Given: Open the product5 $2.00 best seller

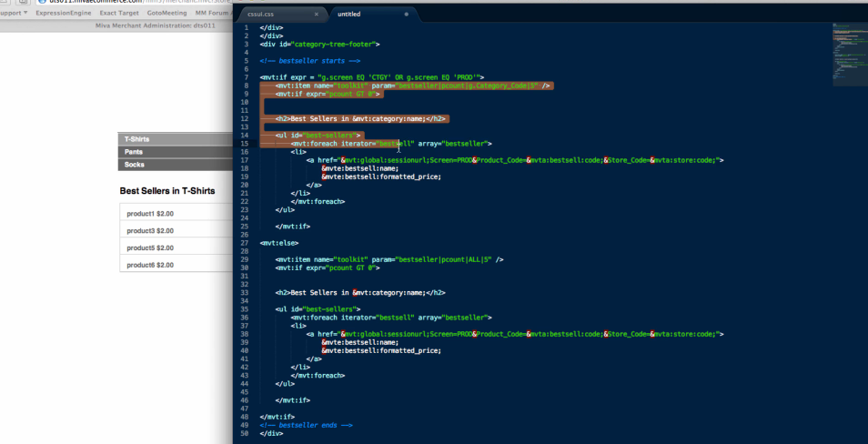Looking at the screenshot, I should (150, 248).
